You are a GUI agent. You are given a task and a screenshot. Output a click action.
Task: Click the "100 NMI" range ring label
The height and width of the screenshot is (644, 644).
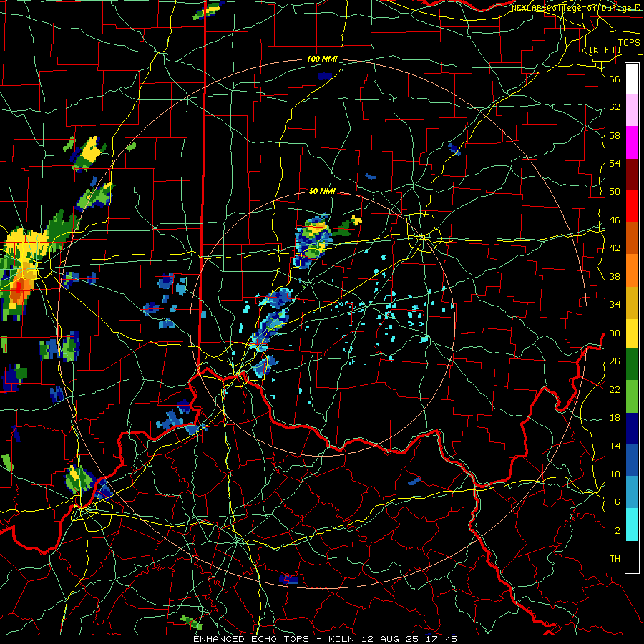click(323, 59)
